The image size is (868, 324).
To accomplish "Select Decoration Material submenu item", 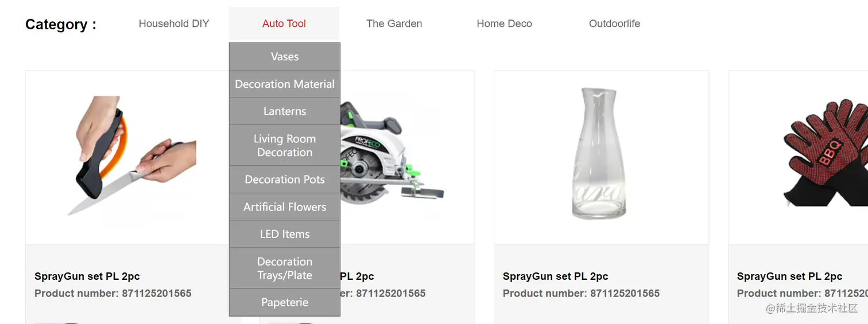I will 285,84.
